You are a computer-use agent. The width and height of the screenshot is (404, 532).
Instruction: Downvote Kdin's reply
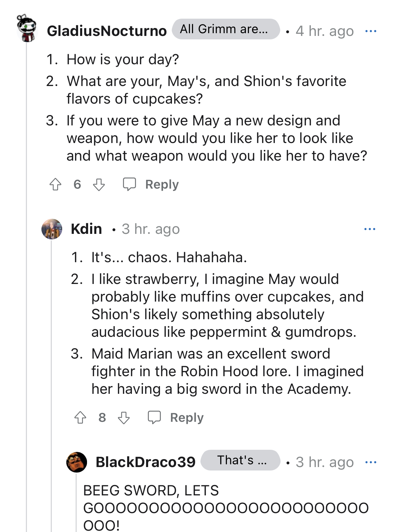coord(124,418)
